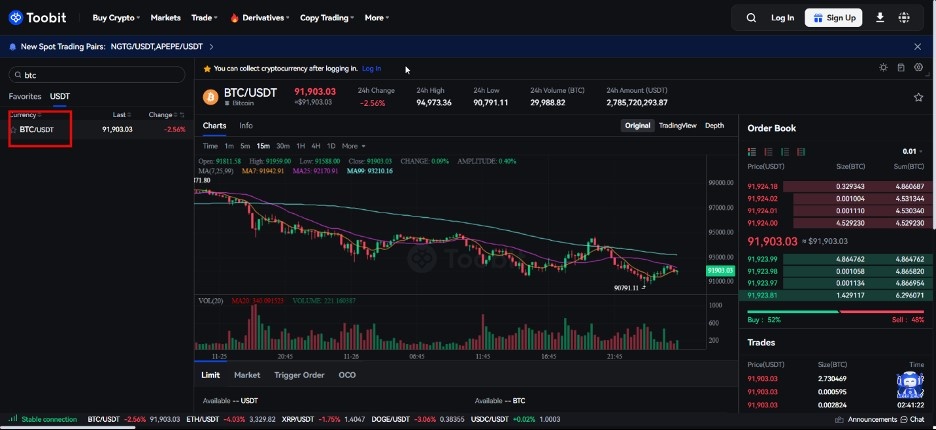
Task: Select the OCO order tab
Action: tap(347, 375)
